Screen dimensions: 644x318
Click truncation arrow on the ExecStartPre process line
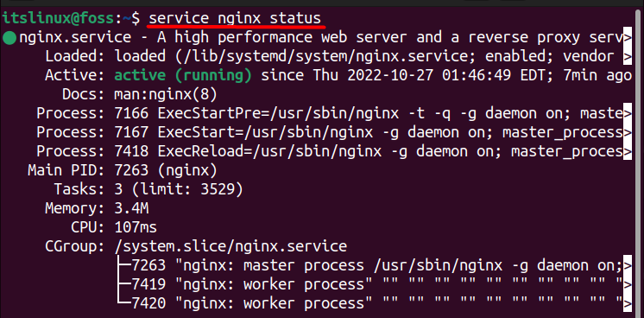click(627, 113)
